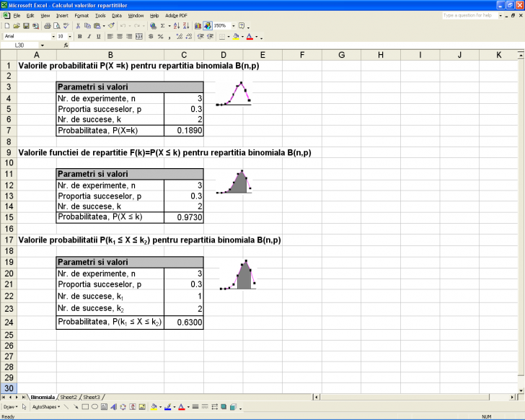Toggle left alignment
The width and height of the screenshot is (525, 420).
110,37
